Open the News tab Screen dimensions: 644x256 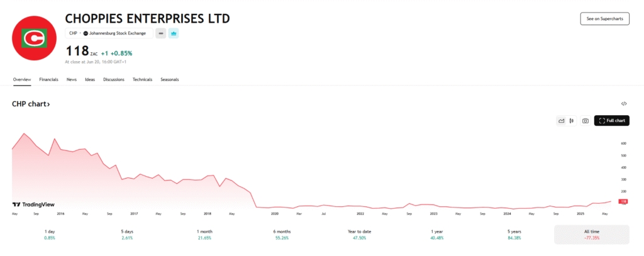[x=72, y=79]
